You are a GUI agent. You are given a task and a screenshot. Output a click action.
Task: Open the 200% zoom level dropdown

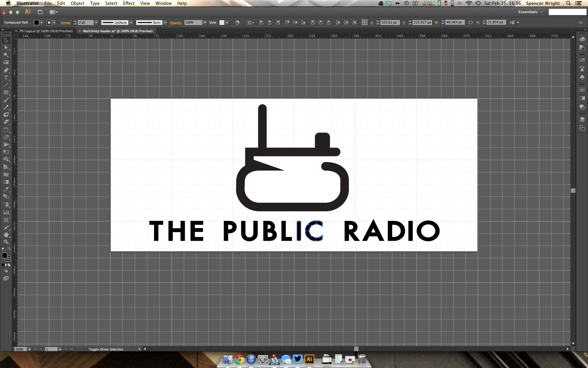tap(29, 349)
